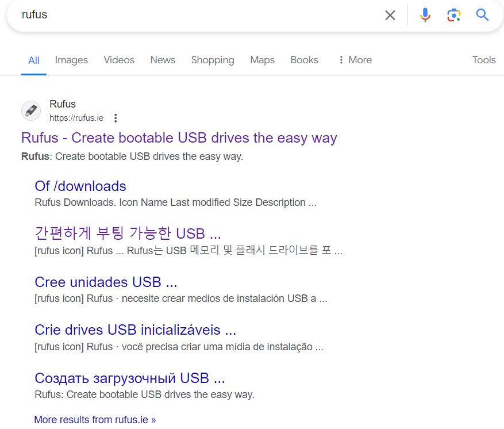This screenshot has width=504, height=429.
Task: Open the three-dot menu beside rufus.ie URL
Action: [x=116, y=118]
